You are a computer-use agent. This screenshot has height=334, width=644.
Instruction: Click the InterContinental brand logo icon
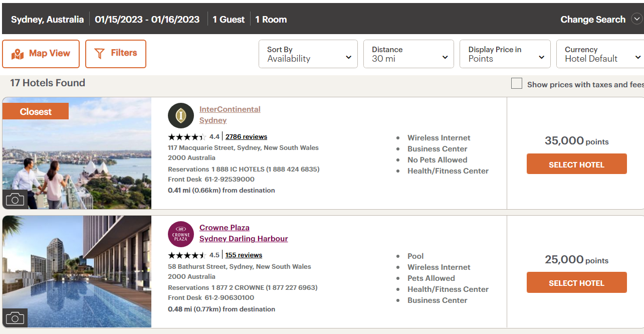click(x=181, y=116)
